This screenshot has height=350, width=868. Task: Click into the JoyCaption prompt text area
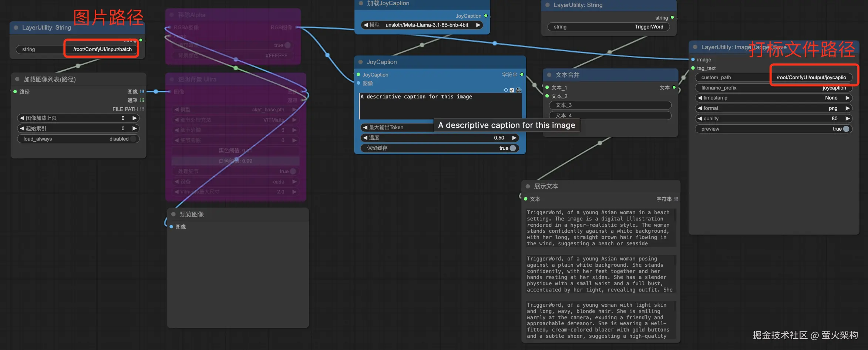pyautogui.click(x=440, y=106)
